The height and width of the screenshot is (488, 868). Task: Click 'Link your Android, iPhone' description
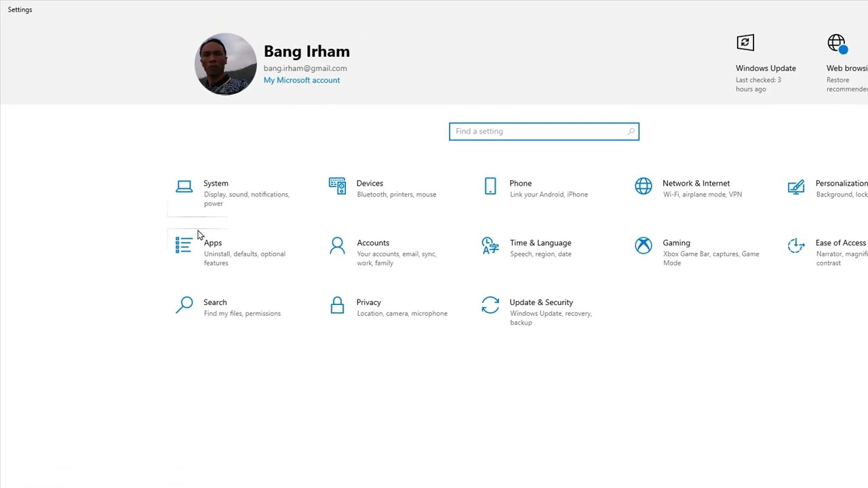(549, 195)
